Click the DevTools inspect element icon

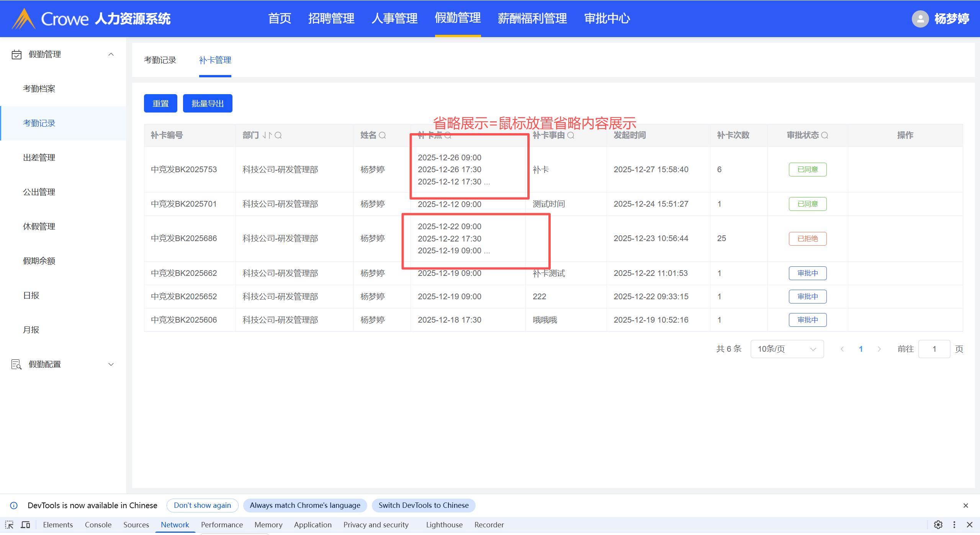(x=9, y=525)
